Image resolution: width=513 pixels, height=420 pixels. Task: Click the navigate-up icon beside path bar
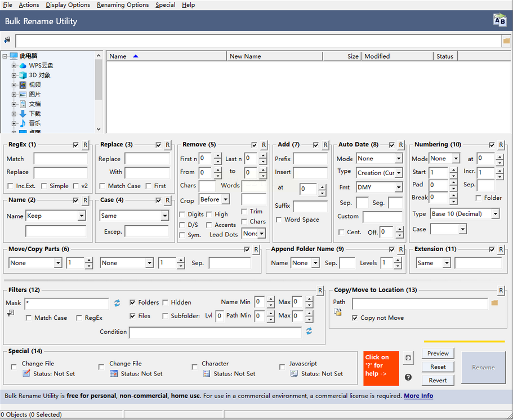click(7, 40)
